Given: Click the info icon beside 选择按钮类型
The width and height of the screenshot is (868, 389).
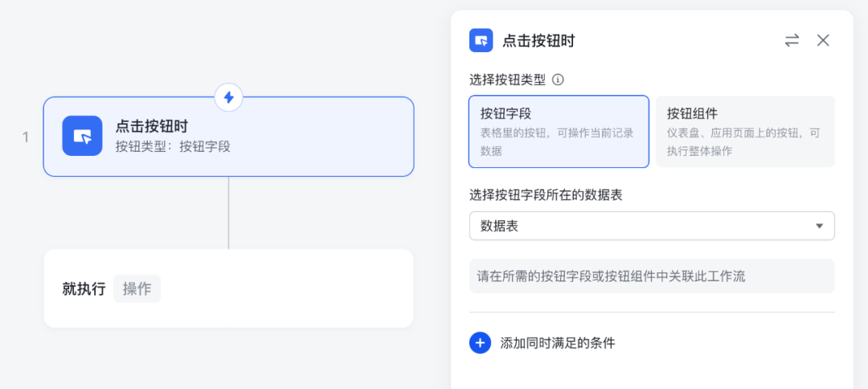Looking at the screenshot, I should coord(558,80).
